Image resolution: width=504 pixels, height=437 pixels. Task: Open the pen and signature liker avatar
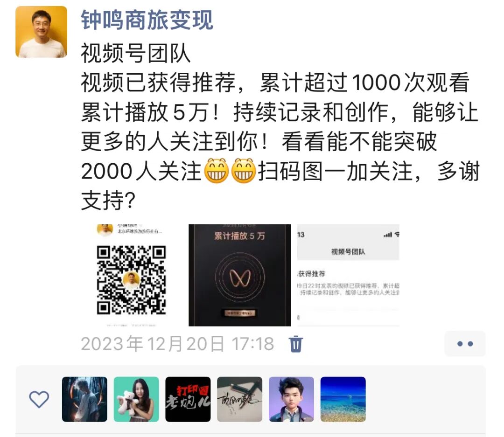240,399
